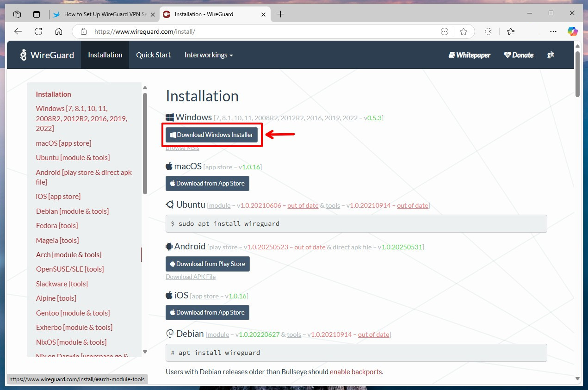Viewport: 588px width, 390px height.
Task: Refresh the page with reload icon
Action: (38, 31)
